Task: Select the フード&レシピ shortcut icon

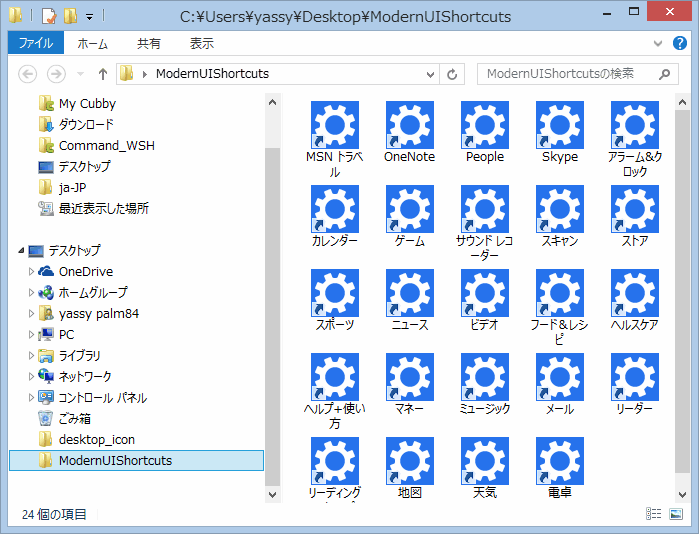Action: (x=560, y=293)
